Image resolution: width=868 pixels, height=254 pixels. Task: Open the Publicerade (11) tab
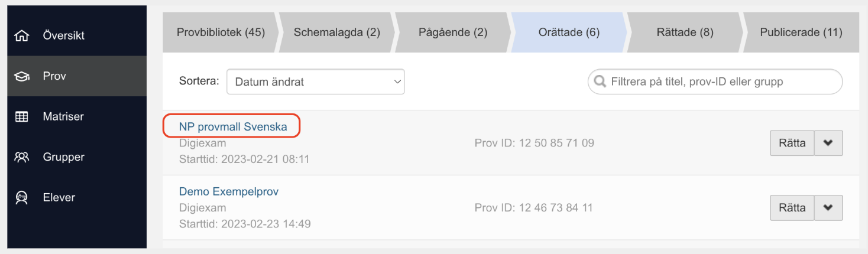coord(801,32)
